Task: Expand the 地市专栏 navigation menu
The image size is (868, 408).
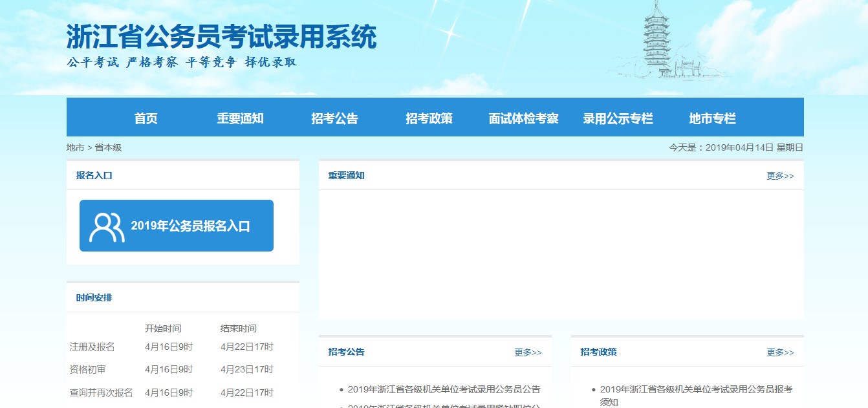Action: (712, 118)
